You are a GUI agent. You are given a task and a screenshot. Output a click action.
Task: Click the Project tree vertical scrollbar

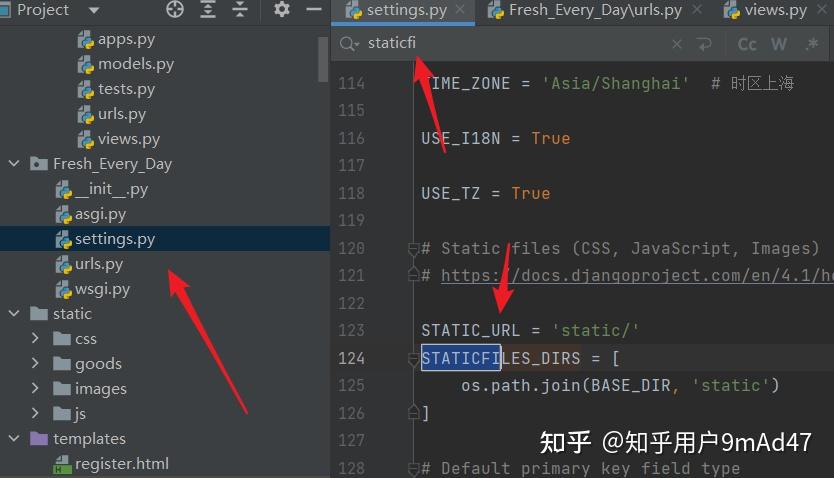[x=323, y=60]
